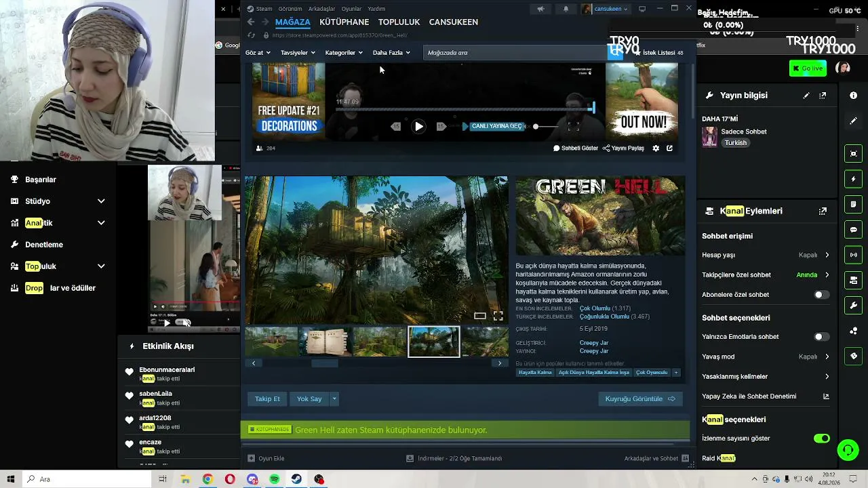Click the green headset support button
Screen dimensions: 868x488
(848, 449)
